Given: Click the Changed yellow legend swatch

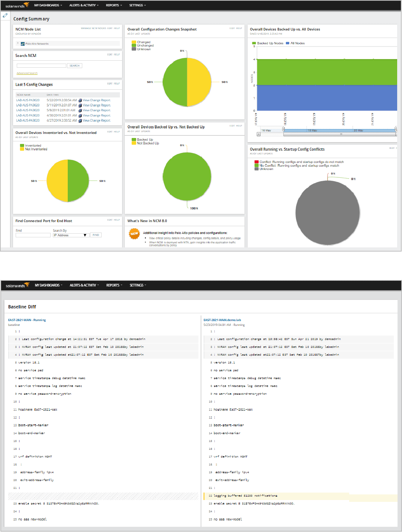Looking at the screenshot, I should [134, 42].
